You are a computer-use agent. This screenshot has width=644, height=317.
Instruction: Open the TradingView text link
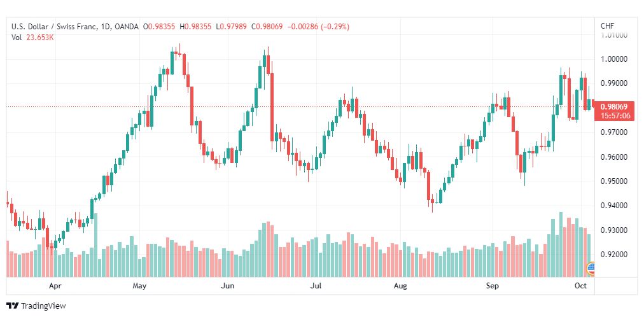coord(43,306)
